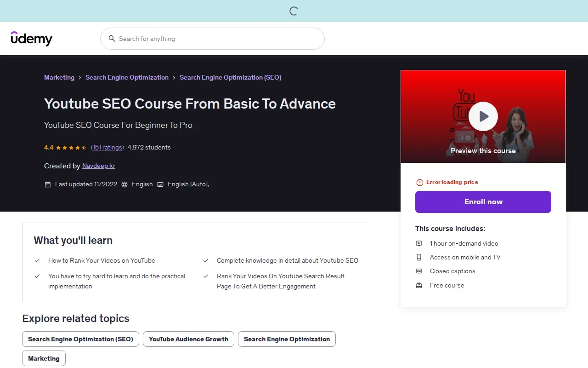The height and width of the screenshot is (368, 588).
Task: Select the Marketing topic tag
Action: click(44, 358)
